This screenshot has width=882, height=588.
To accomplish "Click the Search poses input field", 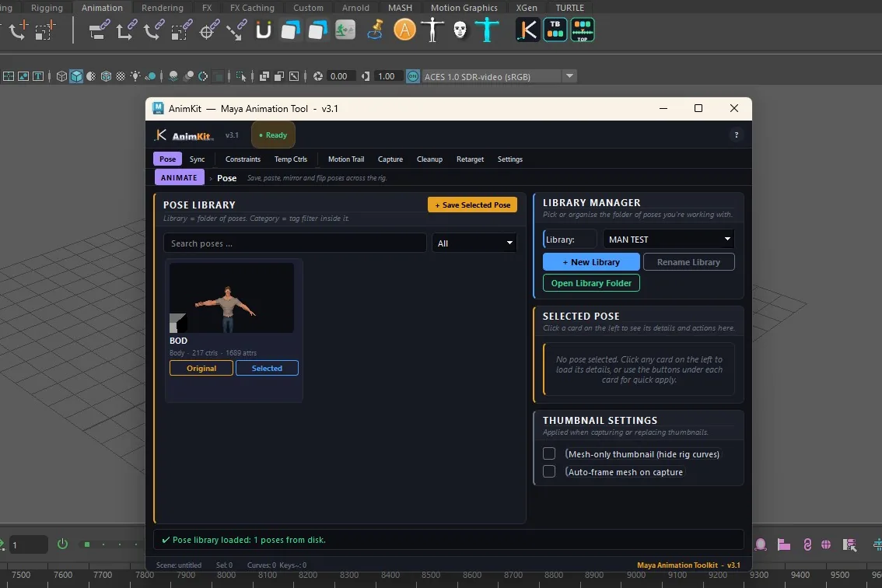I will pyautogui.click(x=295, y=243).
